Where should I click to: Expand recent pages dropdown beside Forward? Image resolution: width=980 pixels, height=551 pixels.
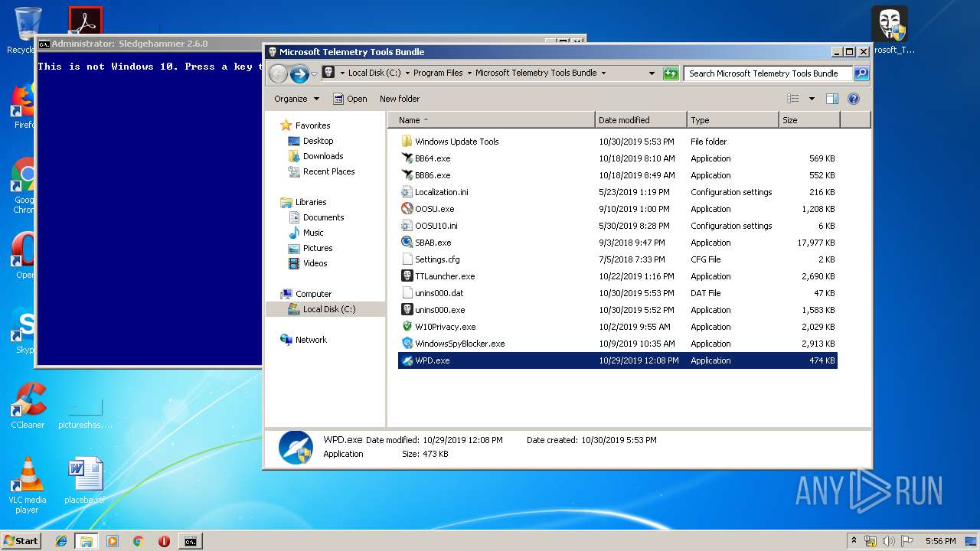tap(314, 73)
